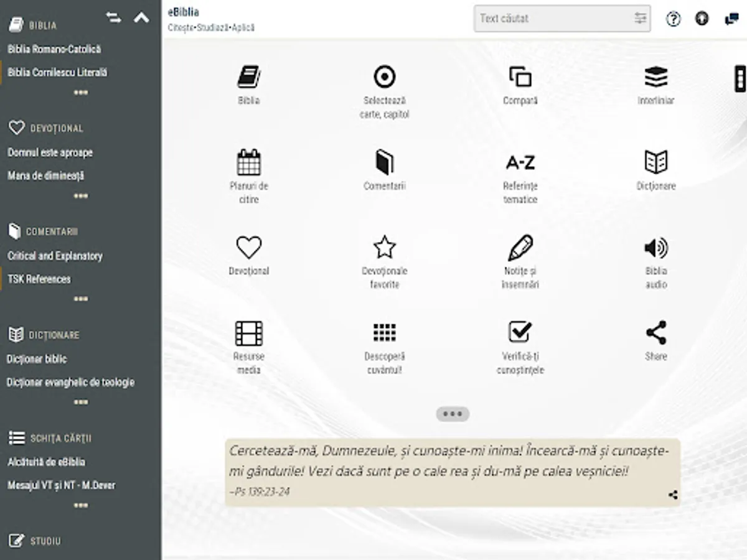Open search filter options sliders icon

pyautogui.click(x=641, y=19)
